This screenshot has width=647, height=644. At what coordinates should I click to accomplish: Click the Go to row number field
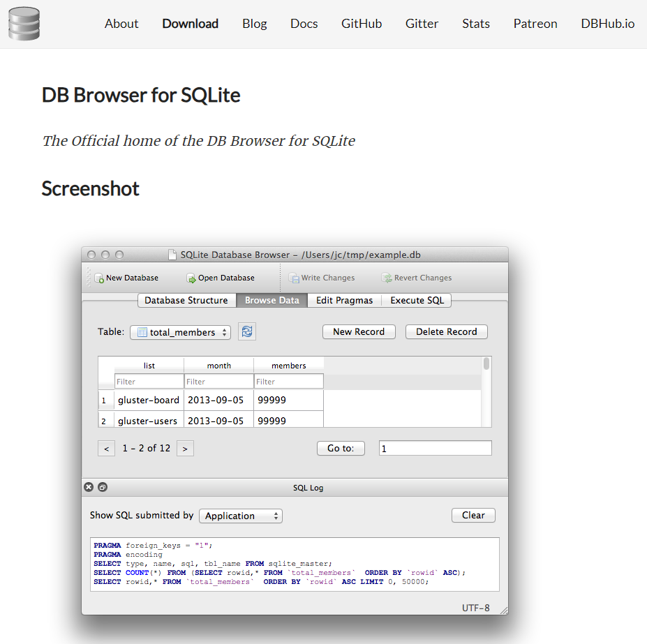point(436,448)
